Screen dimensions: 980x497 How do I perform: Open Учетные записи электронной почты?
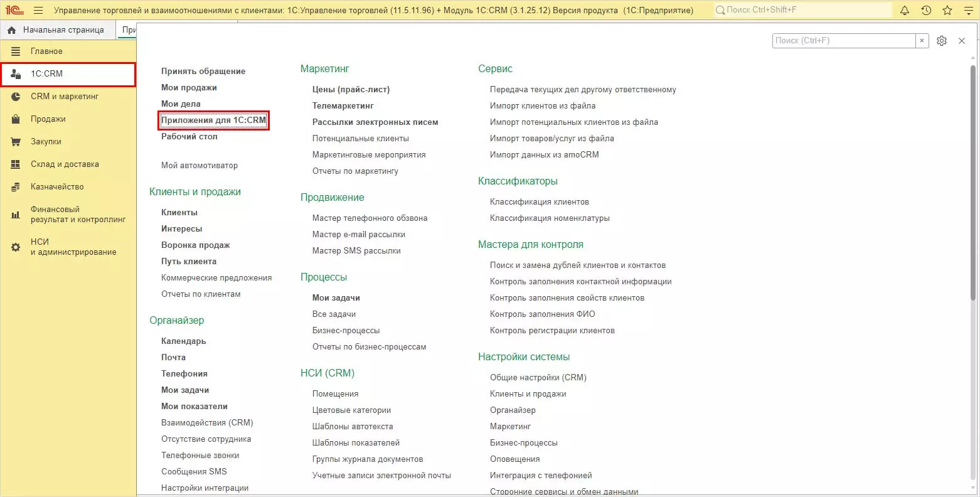coord(381,476)
